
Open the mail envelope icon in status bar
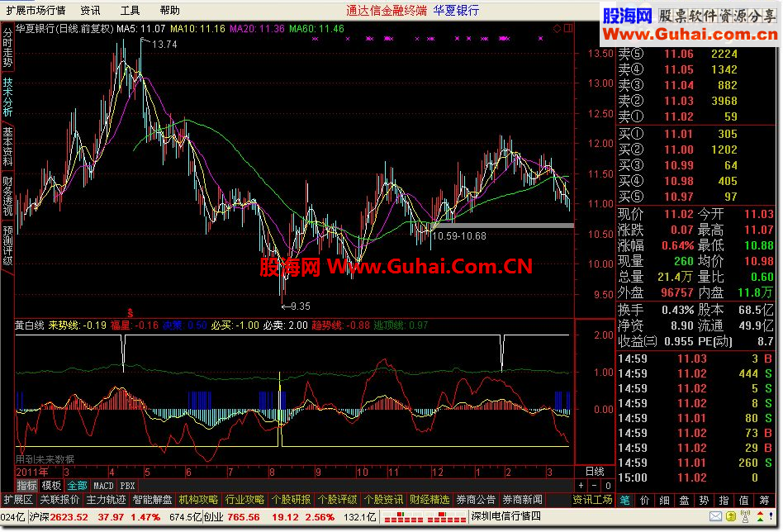(x=715, y=516)
